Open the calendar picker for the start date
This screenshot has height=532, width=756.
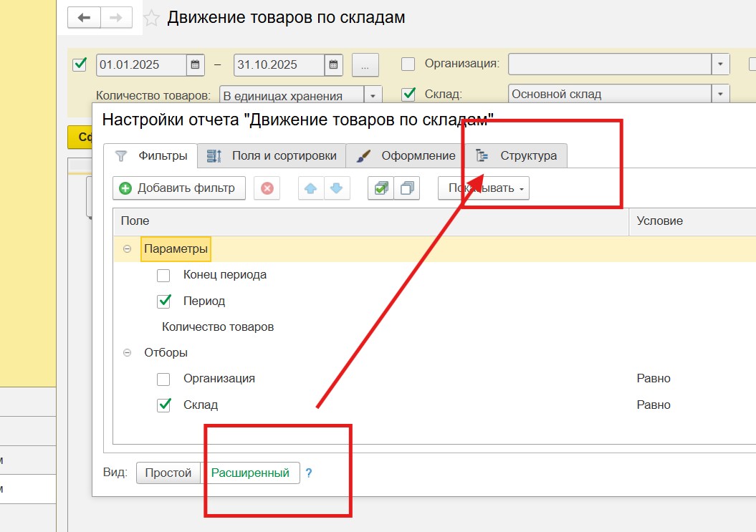click(x=196, y=64)
